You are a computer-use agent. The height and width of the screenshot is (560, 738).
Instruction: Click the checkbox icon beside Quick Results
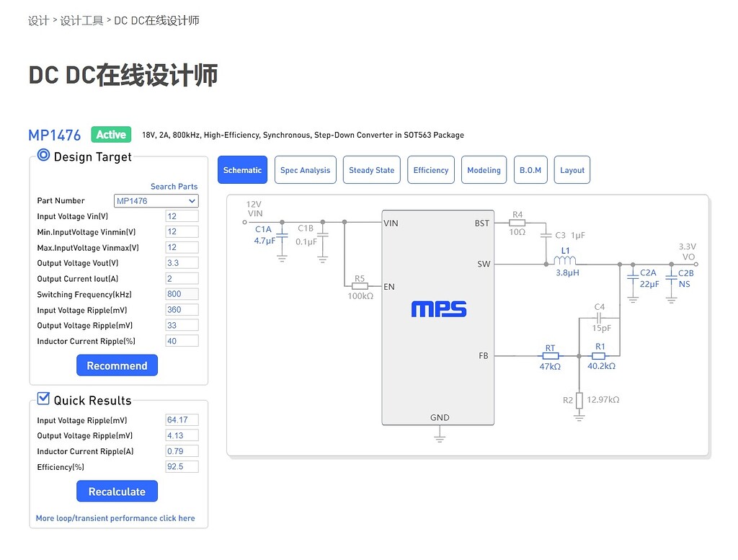(x=43, y=398)
